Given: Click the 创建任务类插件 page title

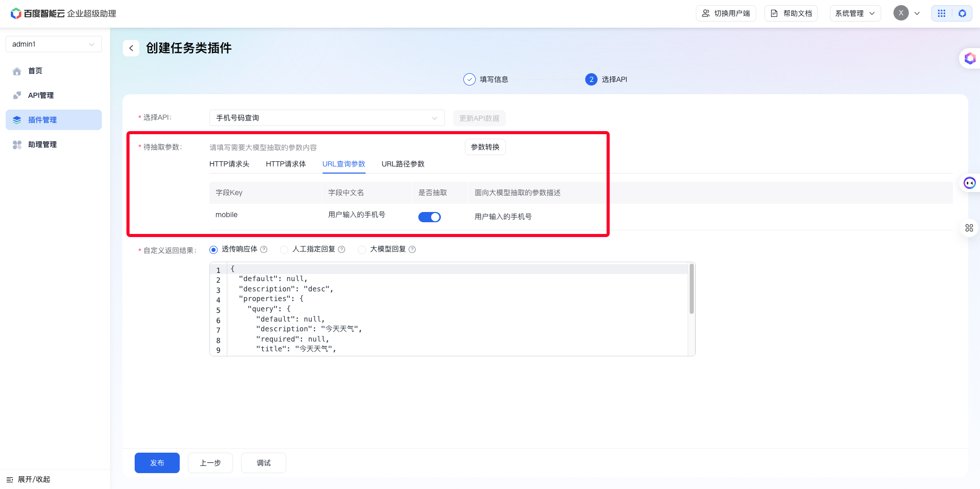Looking at the screenshot, I should coord(189,48).
